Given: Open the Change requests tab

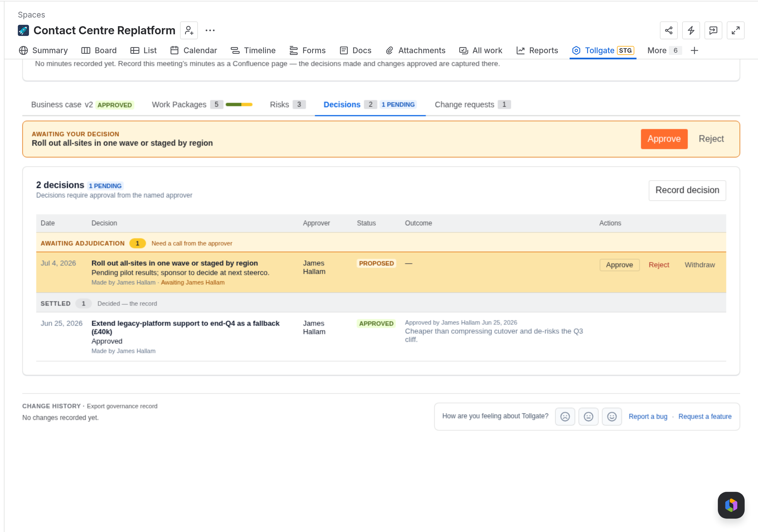Looking at the screenshot, I should [x=472, y=105].
